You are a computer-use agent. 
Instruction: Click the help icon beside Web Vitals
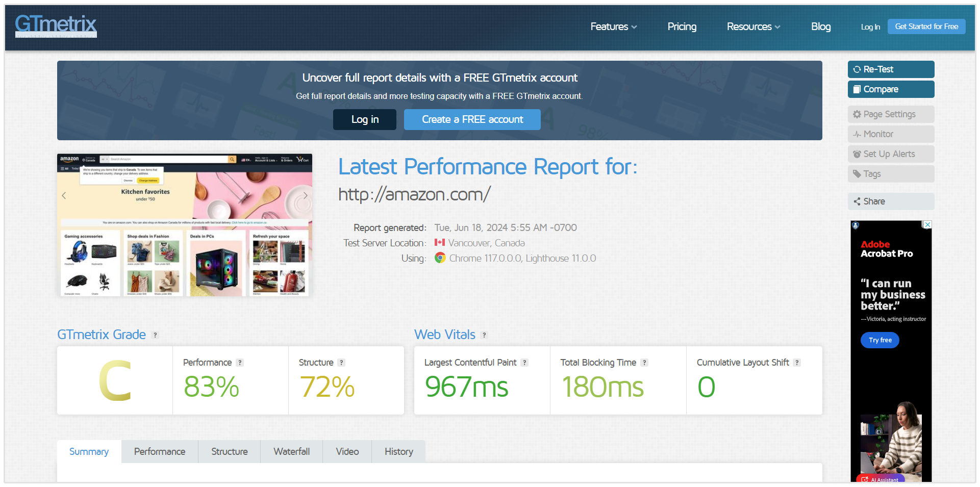(484, 335)
